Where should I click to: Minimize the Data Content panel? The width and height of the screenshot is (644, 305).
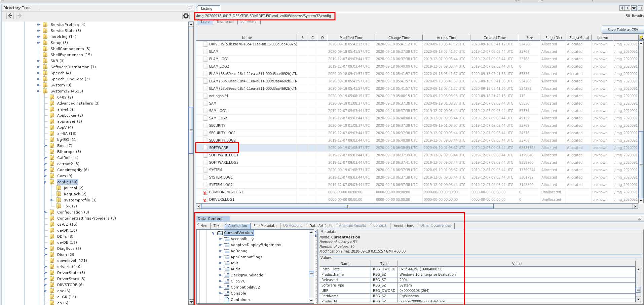tap(639, 219)
